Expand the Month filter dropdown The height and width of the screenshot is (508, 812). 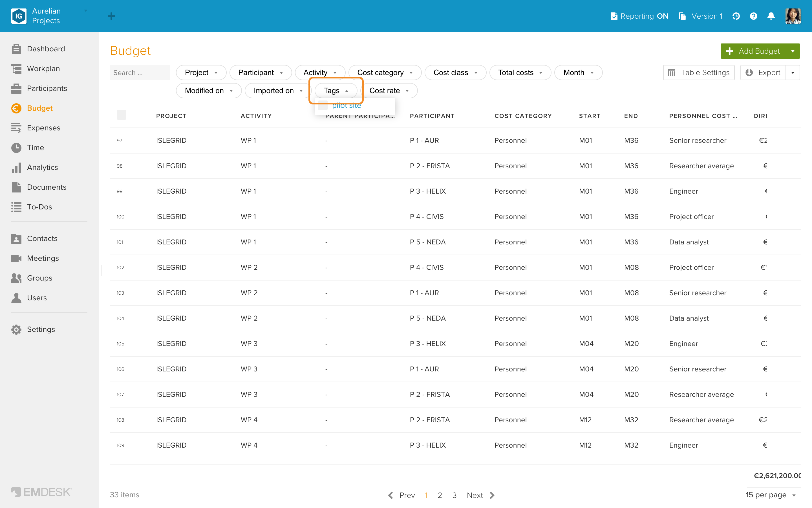pyautogui.click(x=579, y=73)
